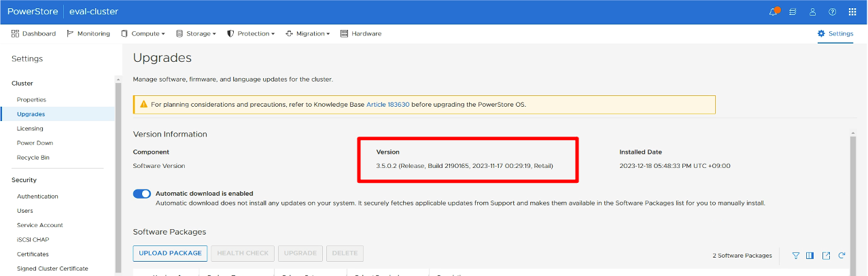Expand the Compute menu
Image resolution: width=868 pixels, height=276 pixels.
coord(143,33)
